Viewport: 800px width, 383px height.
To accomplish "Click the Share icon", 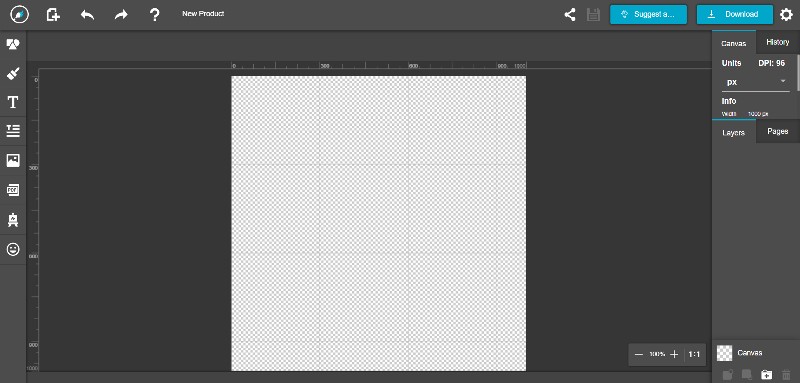I will coord(570,14).
